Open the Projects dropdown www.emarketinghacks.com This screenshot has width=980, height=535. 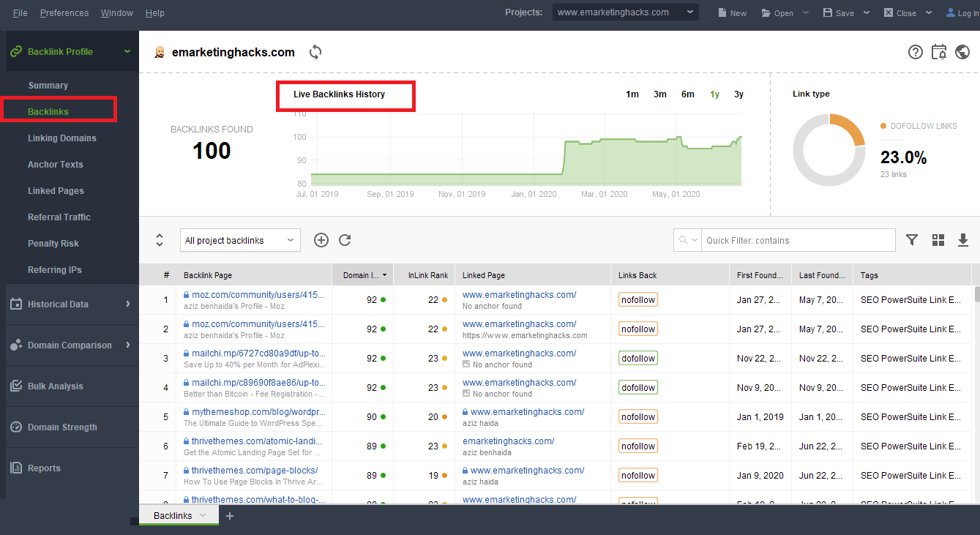click(x=626, y=12)
